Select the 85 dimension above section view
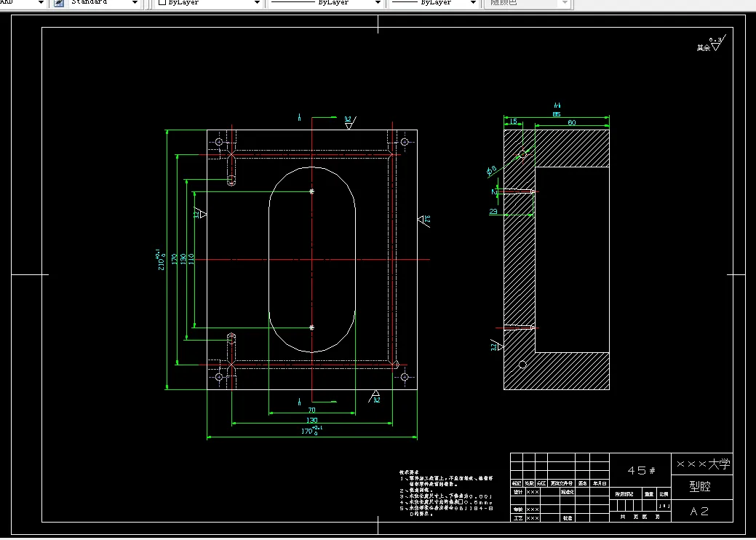The image size is (756, 540). pyautogui.click(x=557, y=114)
